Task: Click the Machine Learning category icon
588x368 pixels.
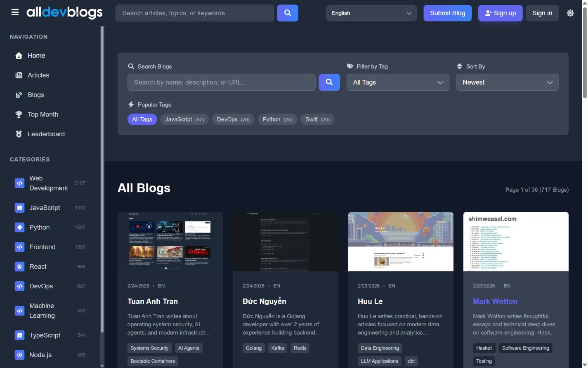Action: 19,311
